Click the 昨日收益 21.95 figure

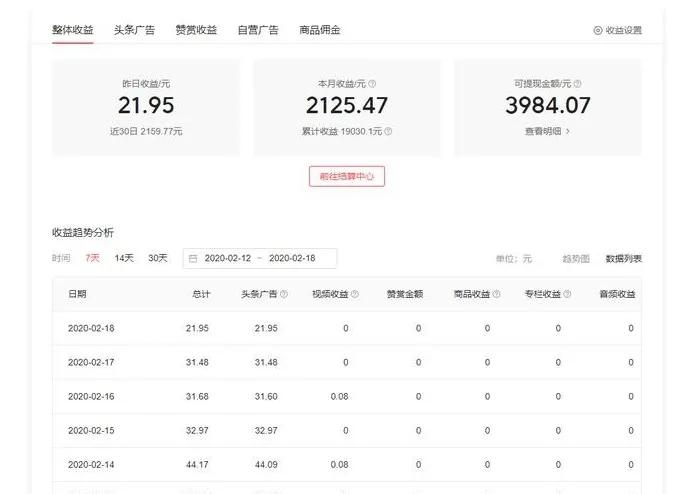click(x=146, y=105)
